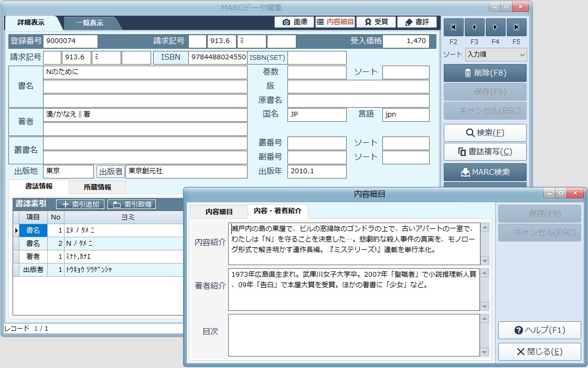Switch to 内容細目 tab in dialog
This screenshot has width=588, height=368.
pos(219,212)
